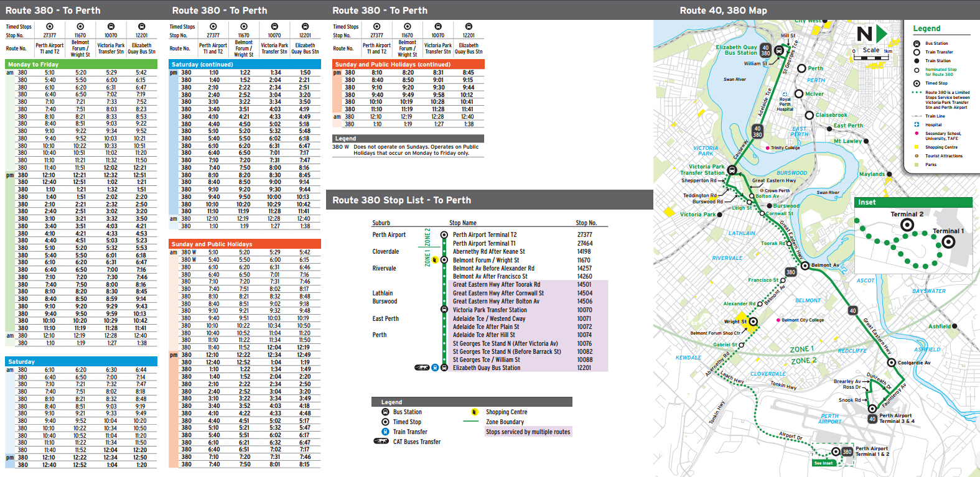The image size is (980, 477).
Task: Click Sunday and Public Holidays (continued) header
Action: pyautogui.click(x=408, y=65)
